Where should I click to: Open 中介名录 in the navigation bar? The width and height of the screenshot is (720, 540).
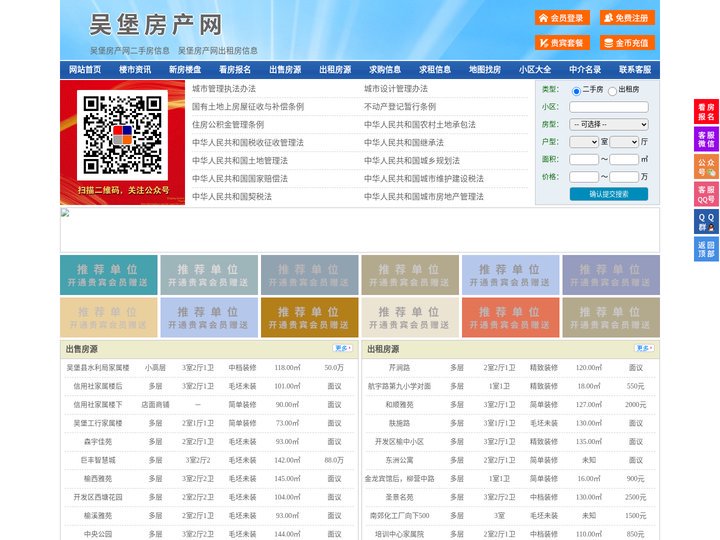click(x=585, y=70)
